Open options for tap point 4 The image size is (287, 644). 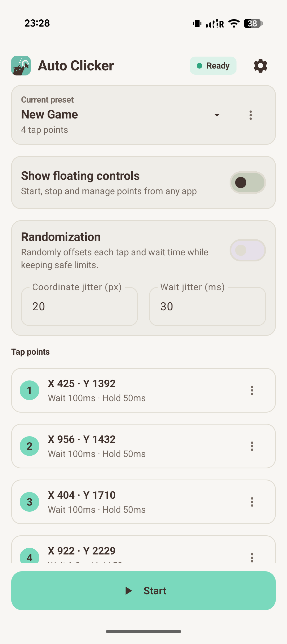(252, 557)
